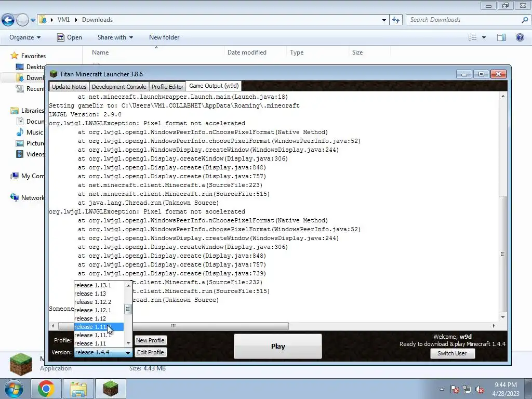The height and width of the screenshot is (399, 532).
Task: Switch to the Update Notes tab
Action: click(69, 87)
